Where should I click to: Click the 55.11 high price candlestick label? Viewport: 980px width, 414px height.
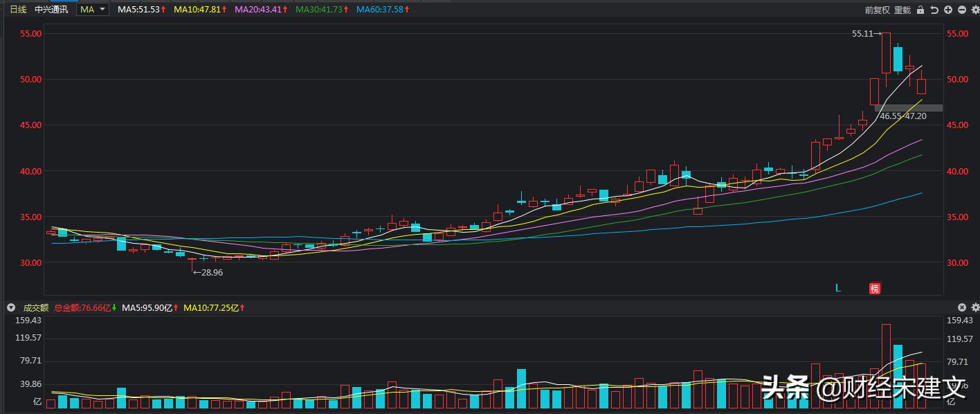click(865, 33)
